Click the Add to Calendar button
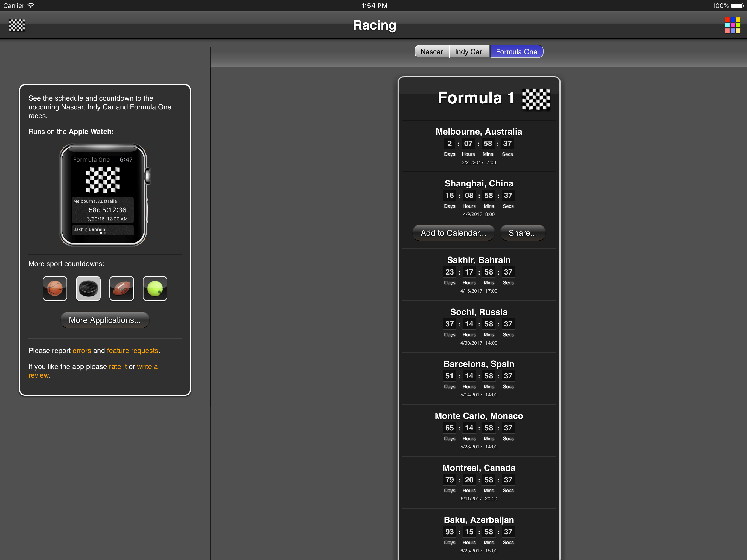Screen dimensions: 747x560 (453, 233)
